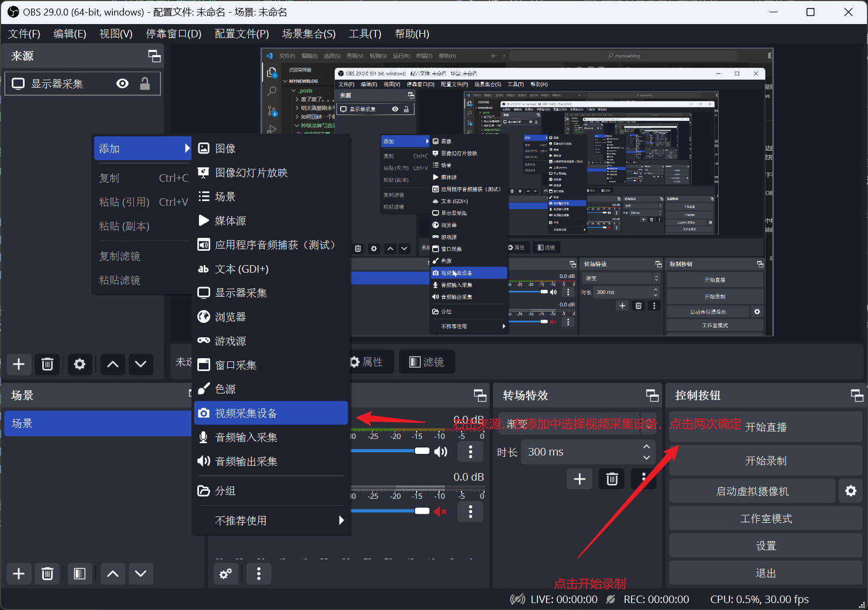Select the 场景 item in scenes list
Viewport: 868px width, 610px height.
(x=98, y=423)
